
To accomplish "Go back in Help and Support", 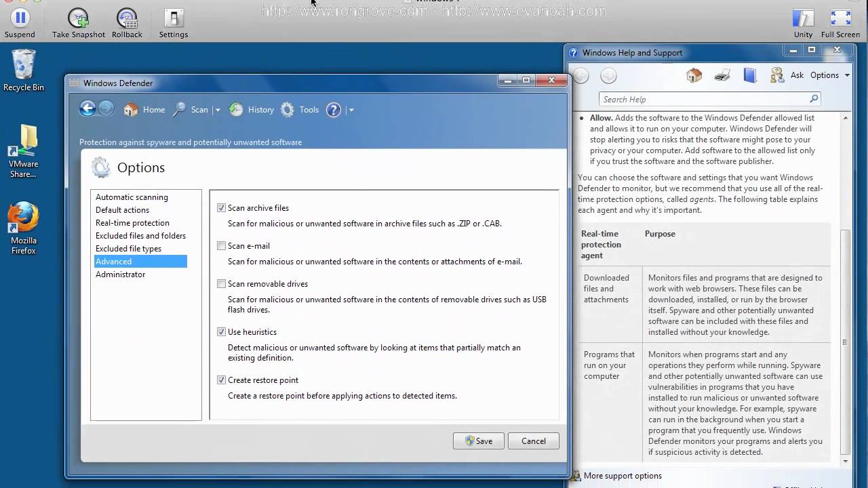I will (581, 76).
